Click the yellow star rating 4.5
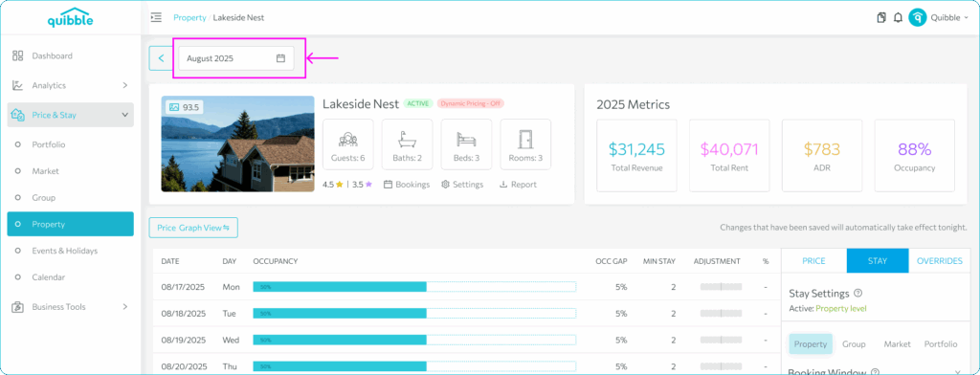 click(340, 185)
